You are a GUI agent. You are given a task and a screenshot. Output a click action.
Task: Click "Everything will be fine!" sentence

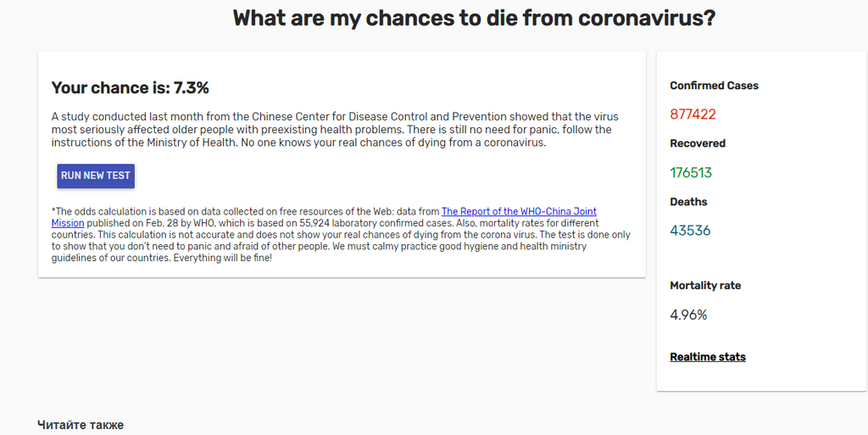(x=223, y=258)
